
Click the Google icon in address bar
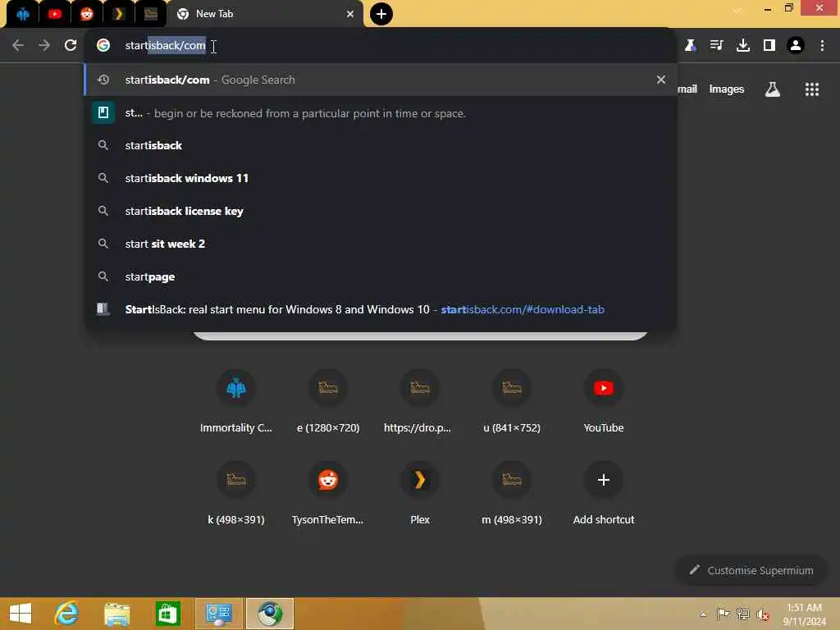103,45
